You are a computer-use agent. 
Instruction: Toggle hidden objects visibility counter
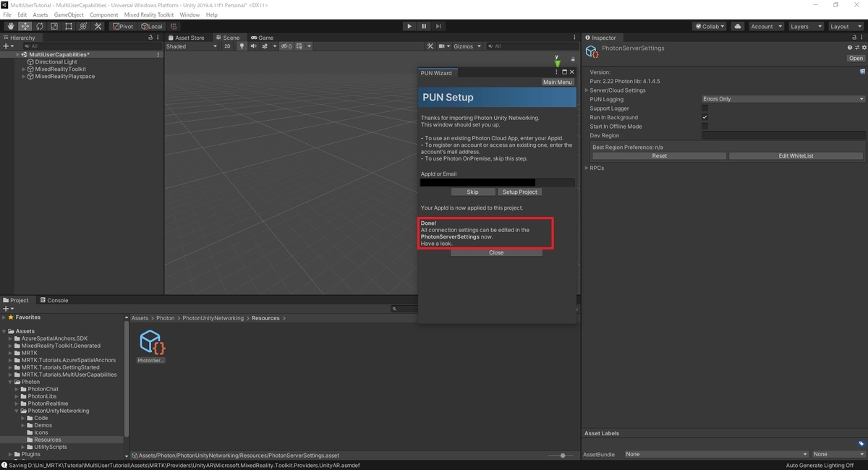(x=286, y=46)
